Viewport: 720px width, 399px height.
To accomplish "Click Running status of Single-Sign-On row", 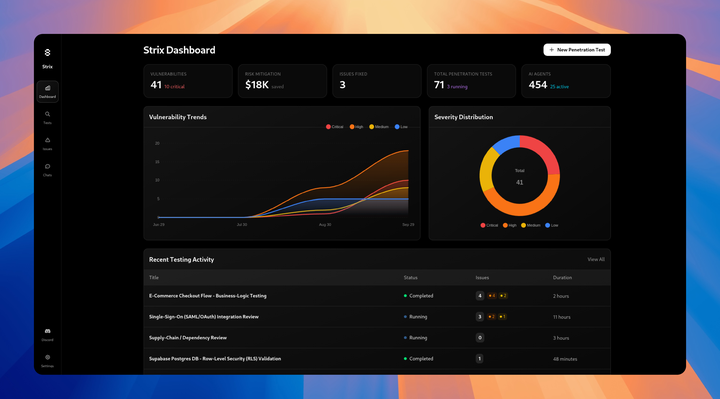I will [x=415, y=317].
